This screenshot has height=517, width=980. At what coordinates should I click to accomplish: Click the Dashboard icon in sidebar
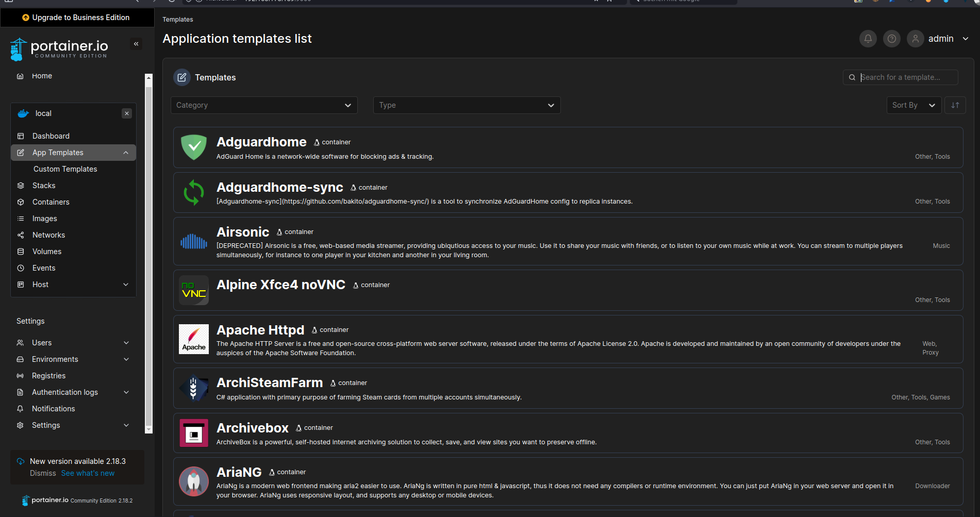(x=21, y=136)
